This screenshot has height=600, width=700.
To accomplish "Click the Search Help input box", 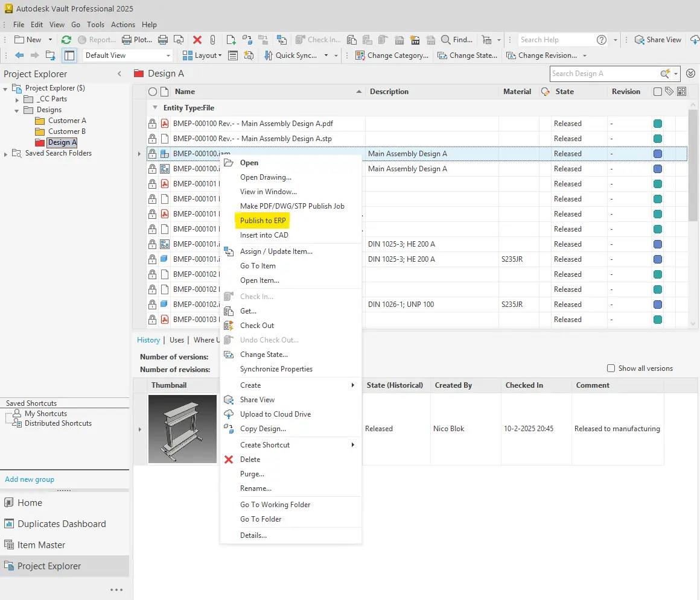I will (556, 40).
